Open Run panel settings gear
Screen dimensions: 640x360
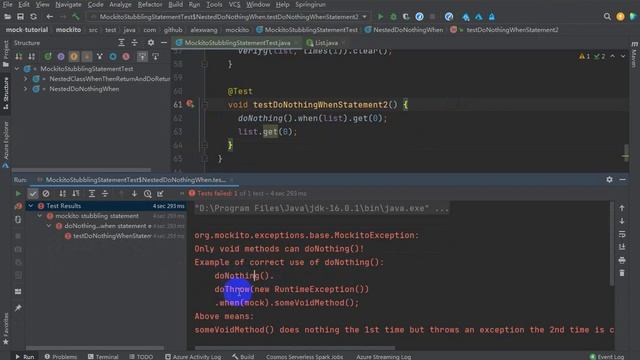609,180
